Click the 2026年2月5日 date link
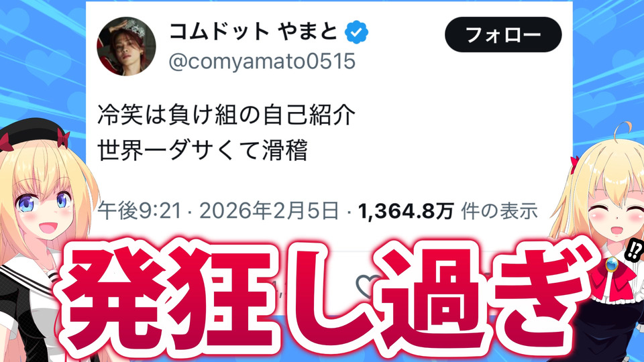Screen dimensions: 644x362 (x=270, y=211)
